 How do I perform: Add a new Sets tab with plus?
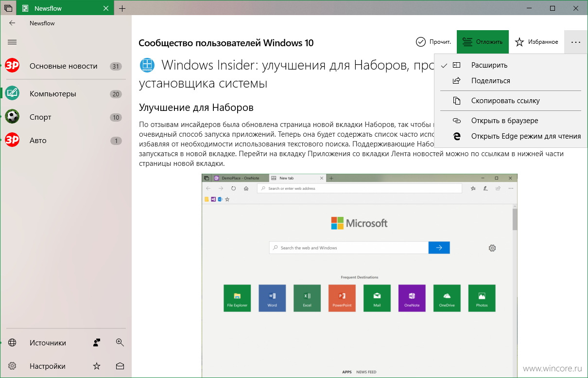[122, 8]
